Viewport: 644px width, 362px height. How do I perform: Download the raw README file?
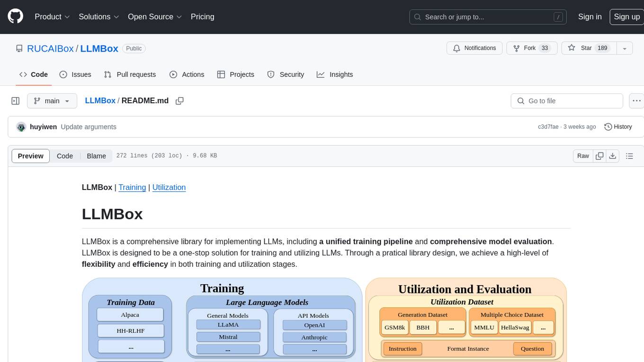click(x=612, y=156)
